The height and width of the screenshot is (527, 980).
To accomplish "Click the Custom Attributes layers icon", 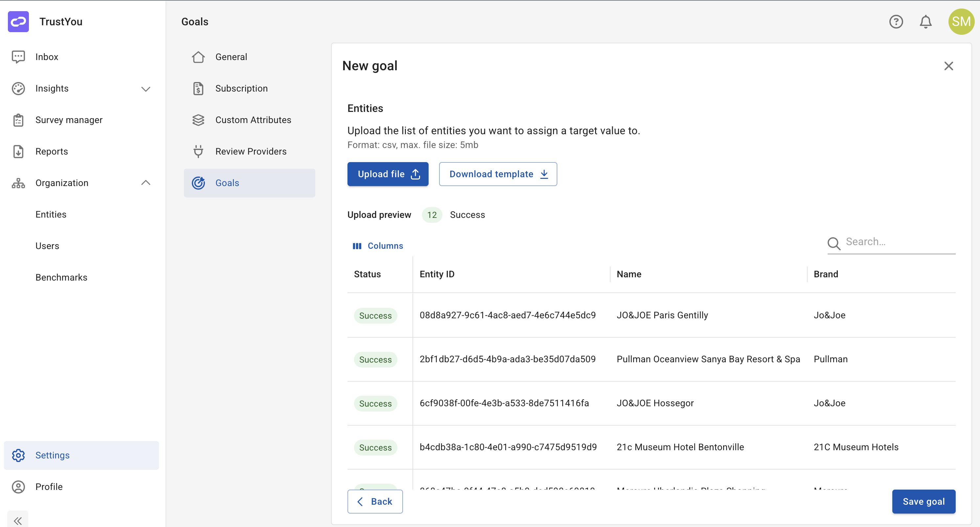I will click(x=198, y=120).
